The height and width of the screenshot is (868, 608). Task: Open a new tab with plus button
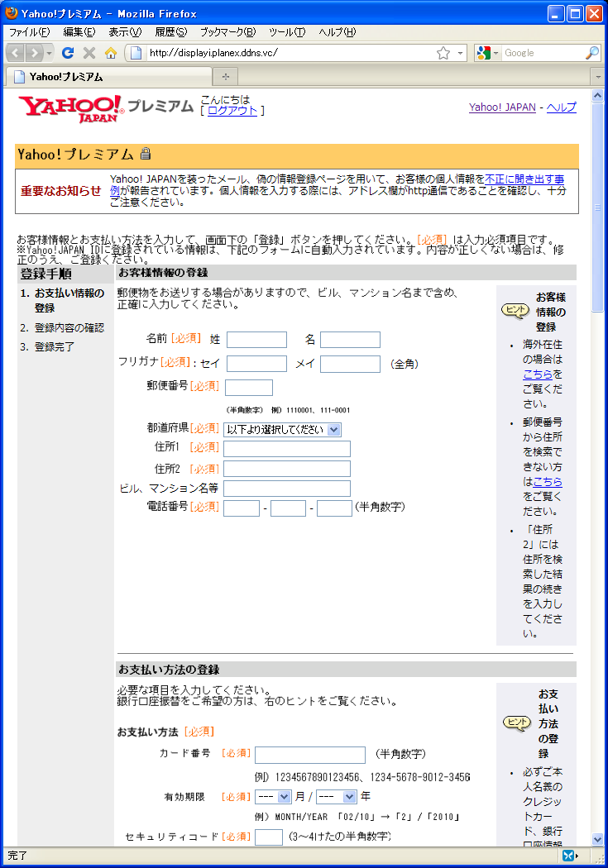pyautogui.click(x=225, y=76)
